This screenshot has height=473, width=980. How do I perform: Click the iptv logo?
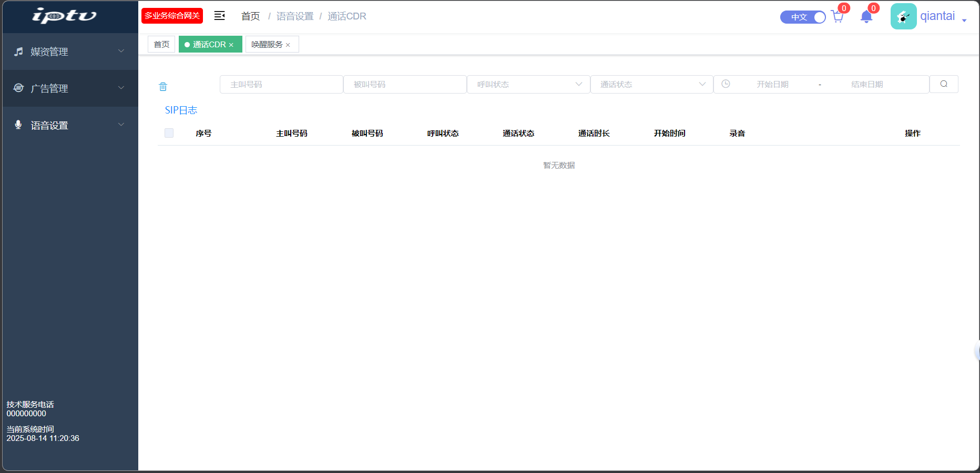point(64,16)
